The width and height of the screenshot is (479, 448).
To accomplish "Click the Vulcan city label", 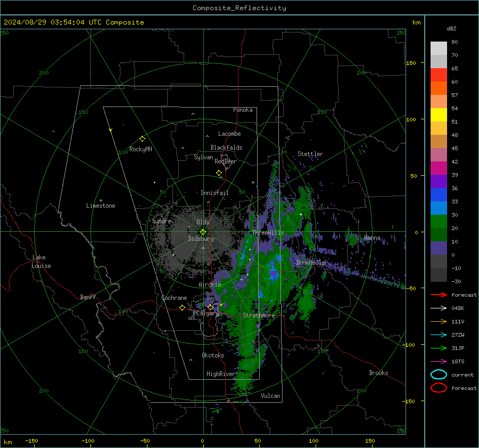I will tap(270, 396).
